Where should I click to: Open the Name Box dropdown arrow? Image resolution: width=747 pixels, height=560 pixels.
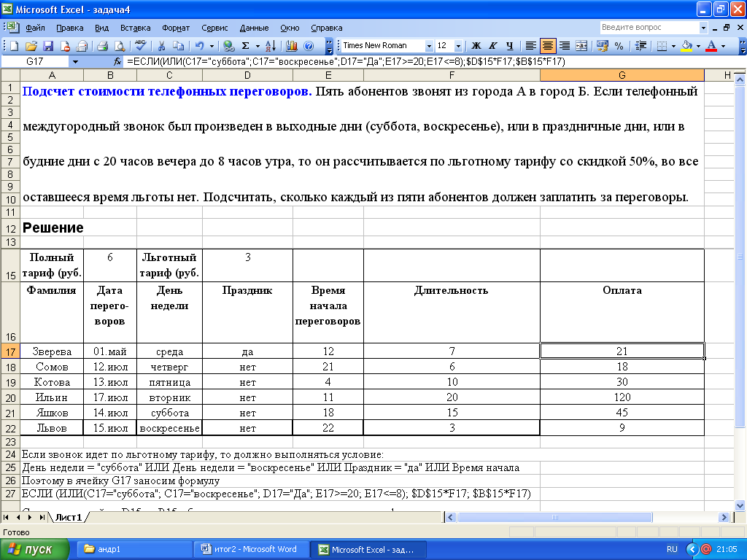pyautogui.click(x=75, y=61)
